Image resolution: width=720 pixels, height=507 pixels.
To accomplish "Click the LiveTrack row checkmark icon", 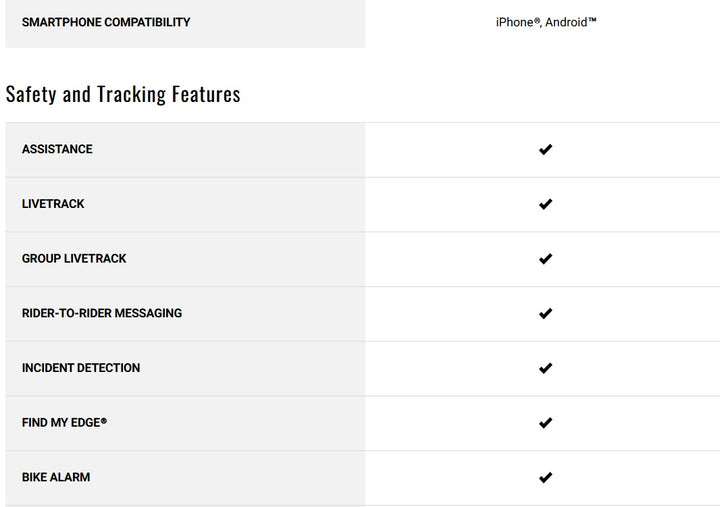I will [x=545, y=204].
